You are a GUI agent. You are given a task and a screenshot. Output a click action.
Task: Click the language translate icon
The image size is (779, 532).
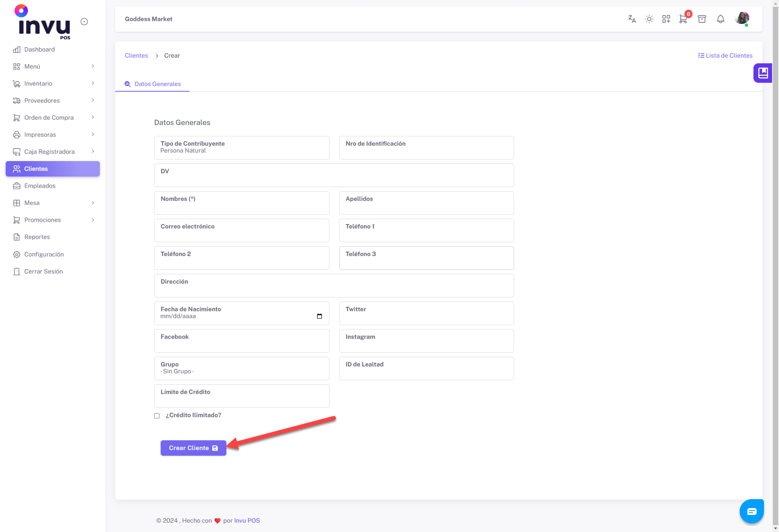pyautogui.click(x=632, y=19)
